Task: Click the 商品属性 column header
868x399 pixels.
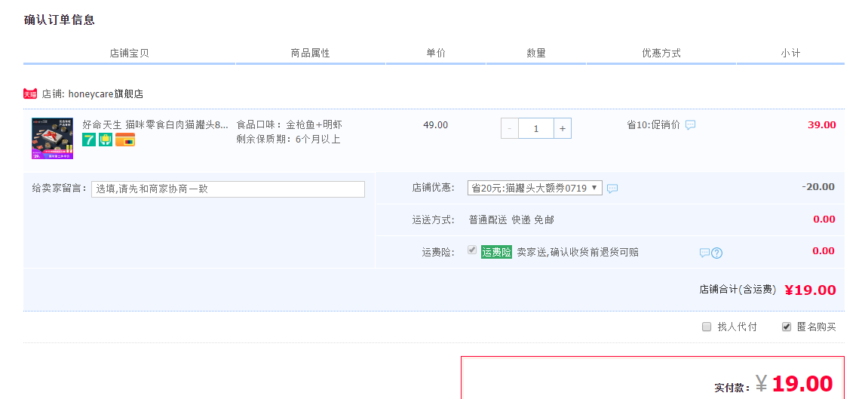Action: pos(311,53)
